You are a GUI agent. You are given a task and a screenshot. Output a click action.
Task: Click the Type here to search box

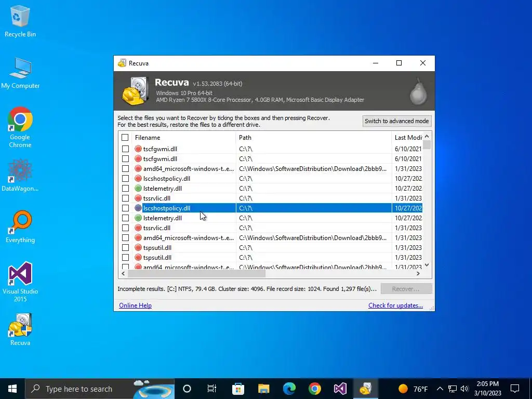pos(100,389)
